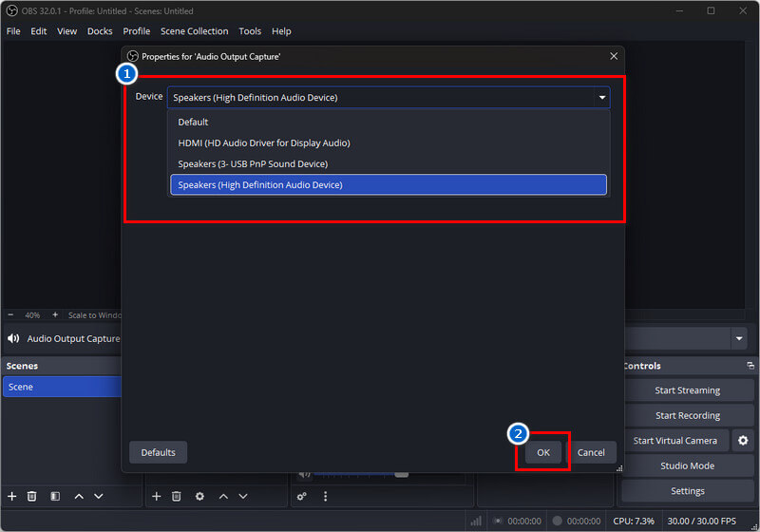
Task: Click OBS logo in Properties dialog title
Action: [132, 56]
